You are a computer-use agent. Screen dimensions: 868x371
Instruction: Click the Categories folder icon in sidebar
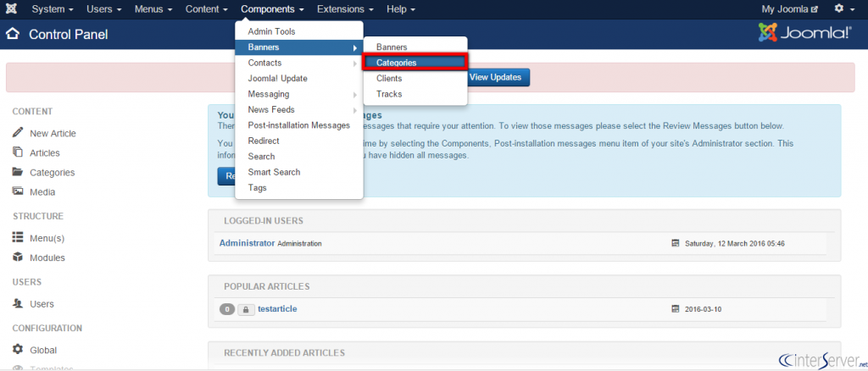pos(19,172)
